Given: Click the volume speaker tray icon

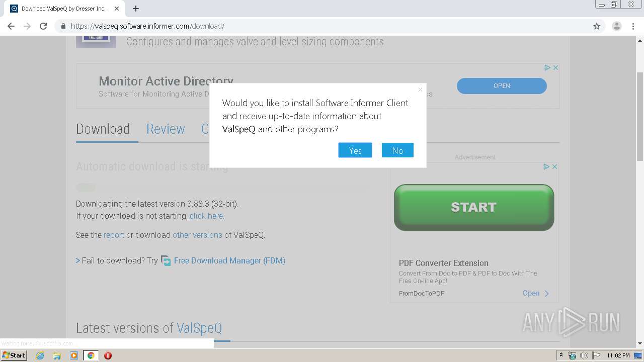Looking at the screenshot, I should pyautogui.click(x=584, y=355).
